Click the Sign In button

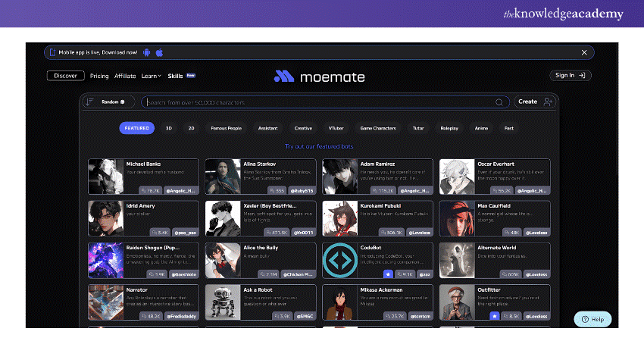tap(570, 75)
